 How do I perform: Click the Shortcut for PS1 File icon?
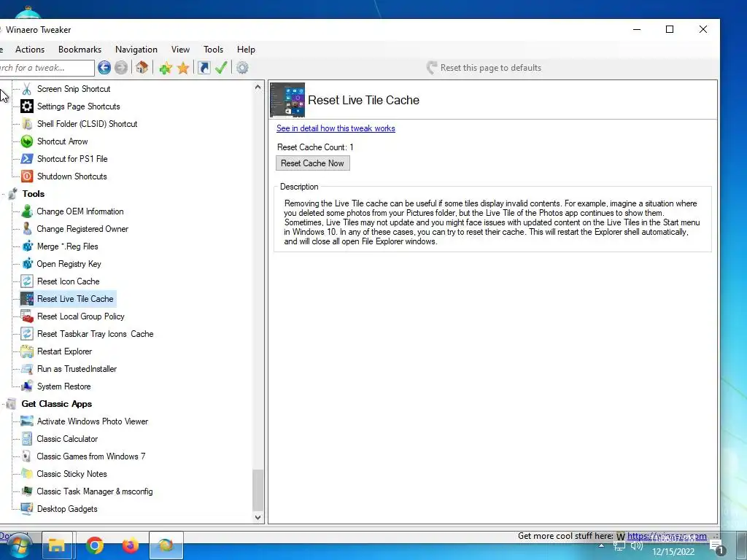(27, 158)
